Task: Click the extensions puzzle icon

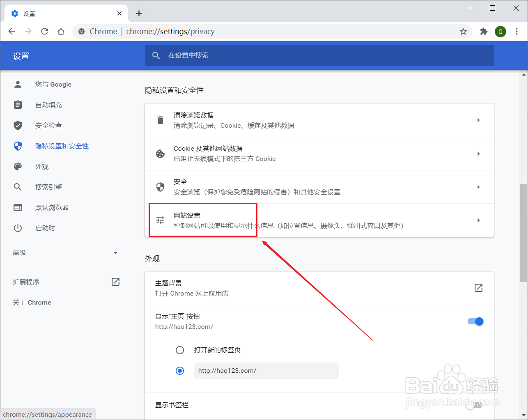Action: tap(484, 31)
